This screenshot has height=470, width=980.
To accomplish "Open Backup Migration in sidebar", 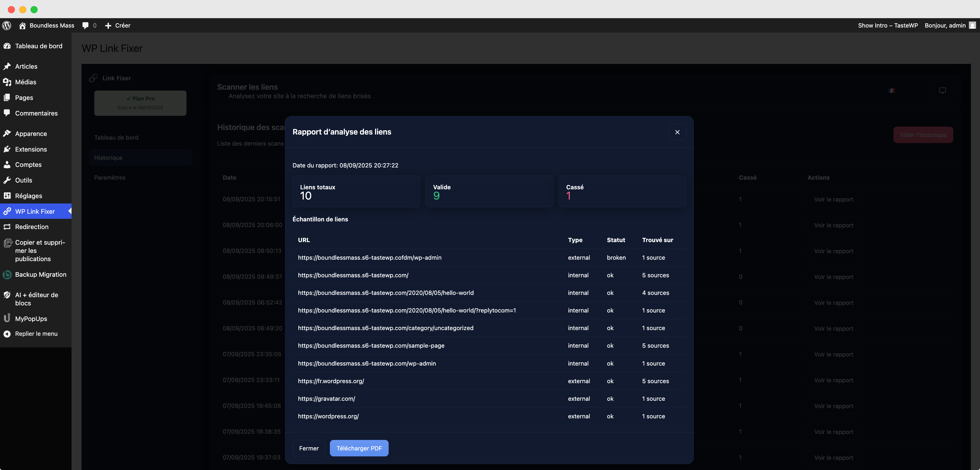I will click(40, 274).
